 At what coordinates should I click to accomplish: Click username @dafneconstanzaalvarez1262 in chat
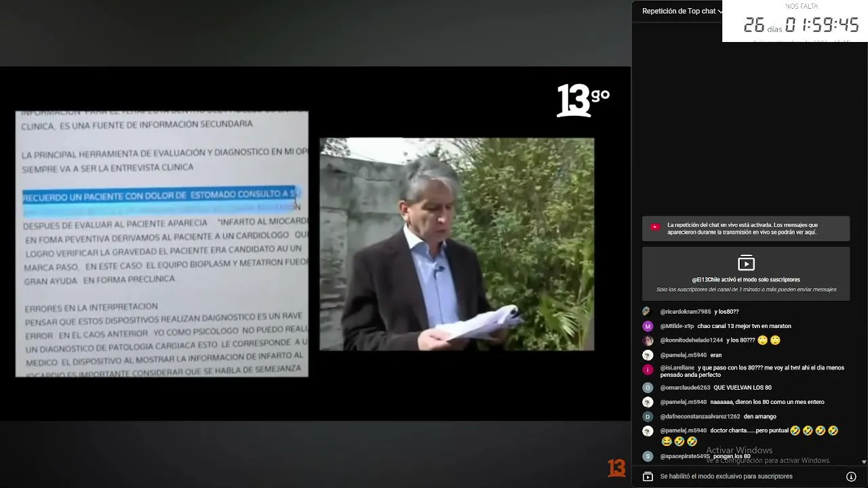[x=701, y=416]
